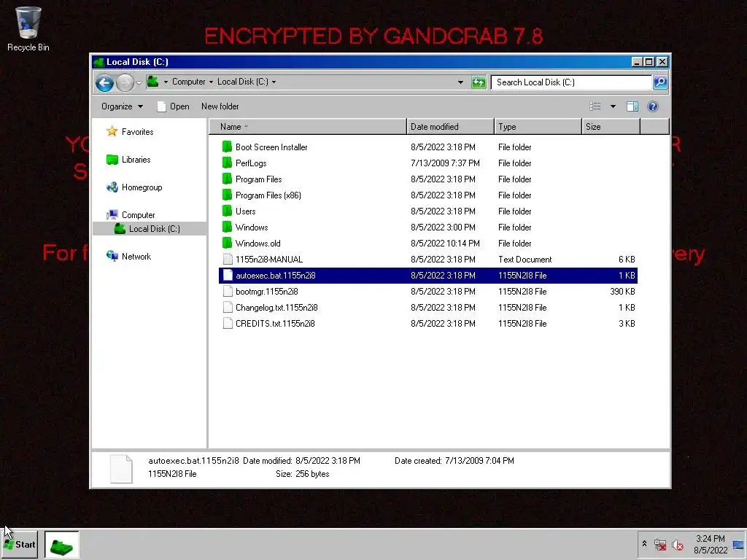Select the PerfLogs folder icon
Image resolution: width=747 pixels, height=560 pixels.
coord(228,163)
